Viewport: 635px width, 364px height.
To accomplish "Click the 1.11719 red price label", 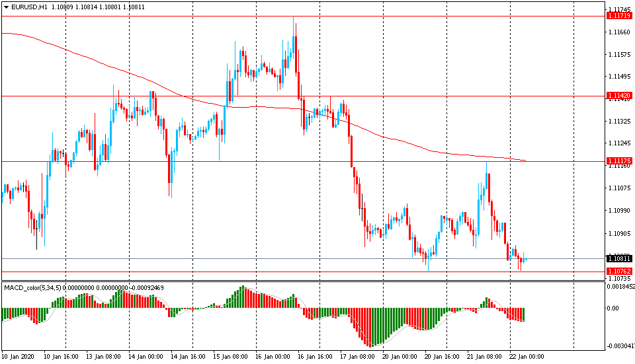I will [619, 16].
